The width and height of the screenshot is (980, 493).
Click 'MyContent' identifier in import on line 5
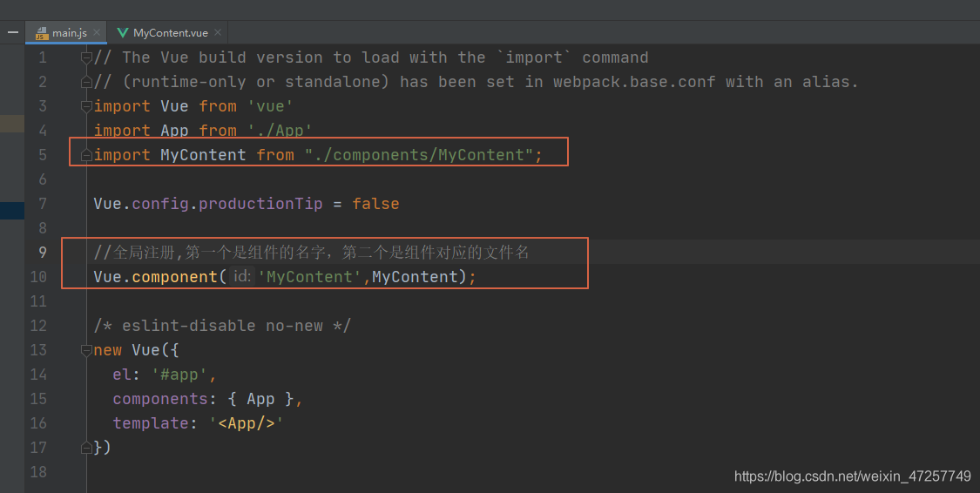pos(203,155)
